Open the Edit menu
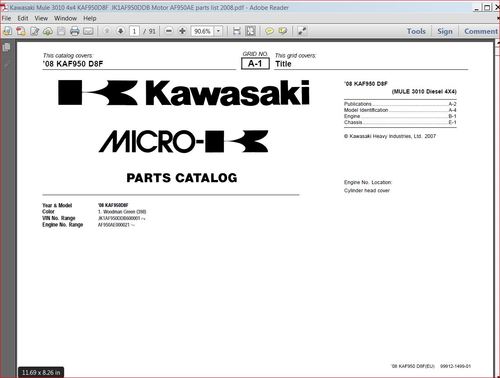500x378 pixels. tap(23, 18)
